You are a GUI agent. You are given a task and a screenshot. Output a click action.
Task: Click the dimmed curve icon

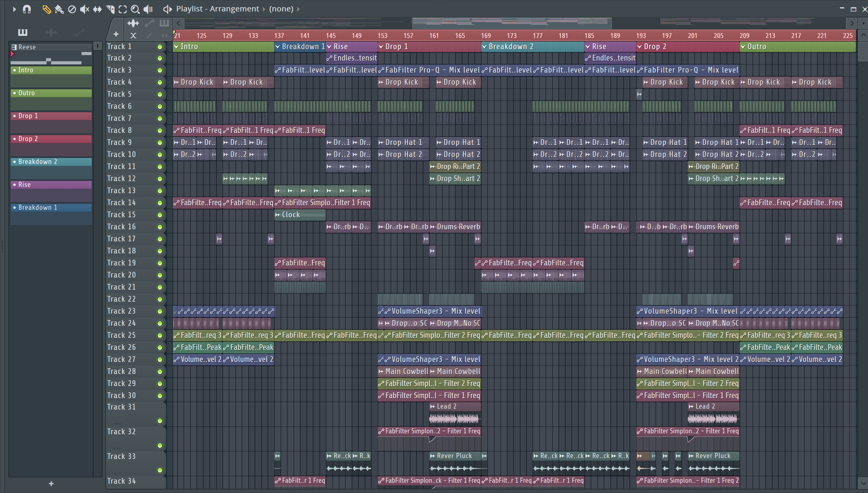(x=149, y=35)
